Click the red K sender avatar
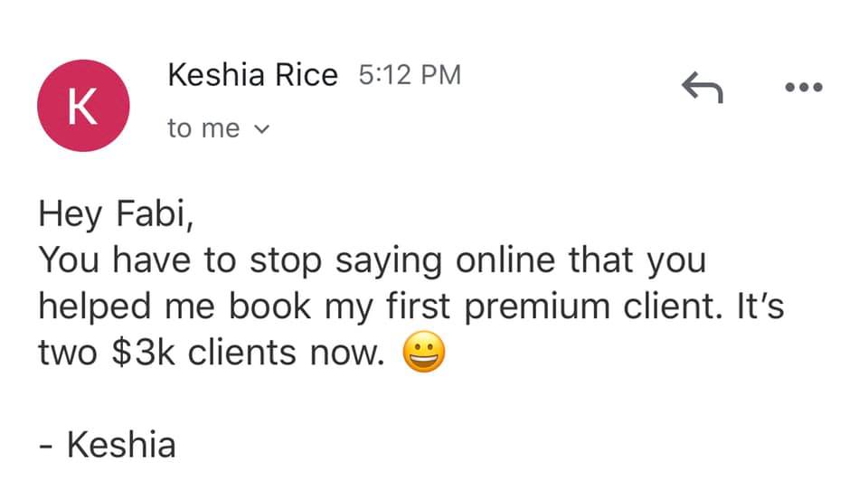The image size is (868, 481). point(82,106)
